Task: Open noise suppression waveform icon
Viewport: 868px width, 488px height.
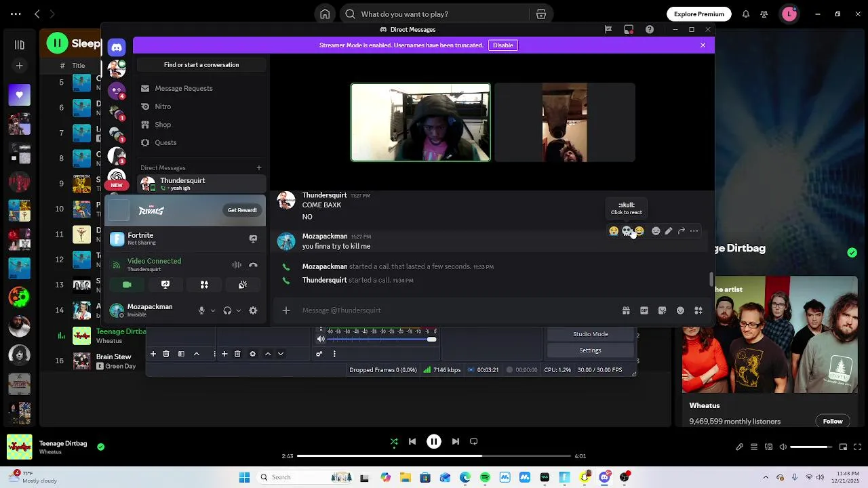Action: [x=237, y=265]
